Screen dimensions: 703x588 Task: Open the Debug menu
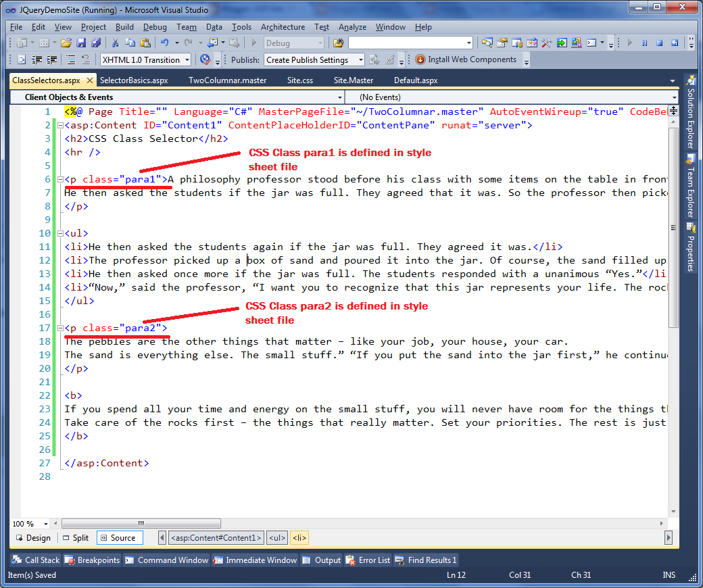pyautogui.click(x=155, y=27)
